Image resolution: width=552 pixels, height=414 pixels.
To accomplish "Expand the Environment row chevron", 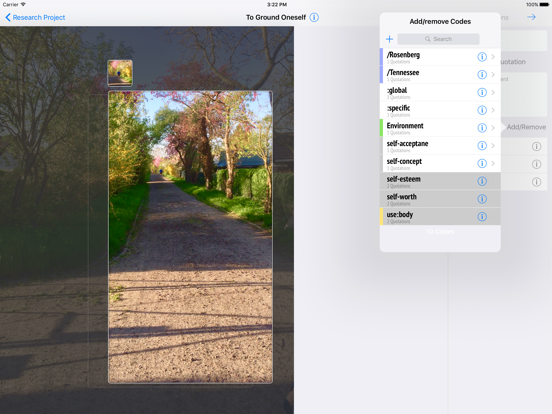I will 493,128.
